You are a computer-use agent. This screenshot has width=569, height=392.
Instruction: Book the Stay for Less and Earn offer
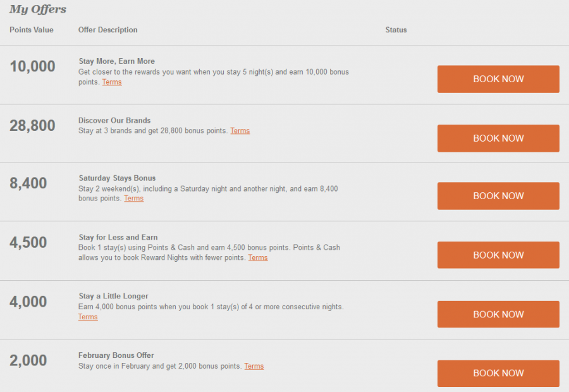[498, 255]
